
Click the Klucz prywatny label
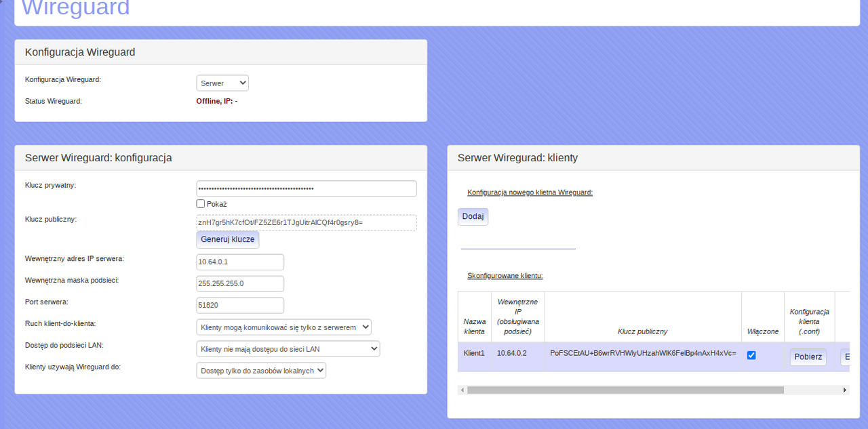(50, 186)
